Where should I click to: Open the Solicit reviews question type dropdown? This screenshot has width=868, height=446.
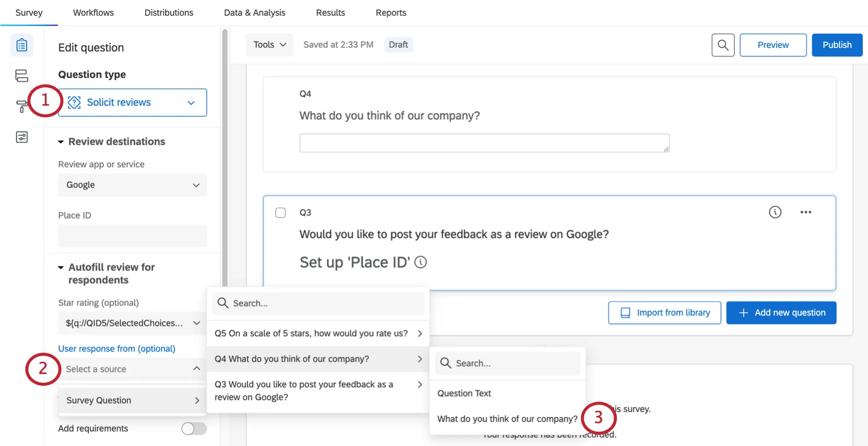[133, 103]
